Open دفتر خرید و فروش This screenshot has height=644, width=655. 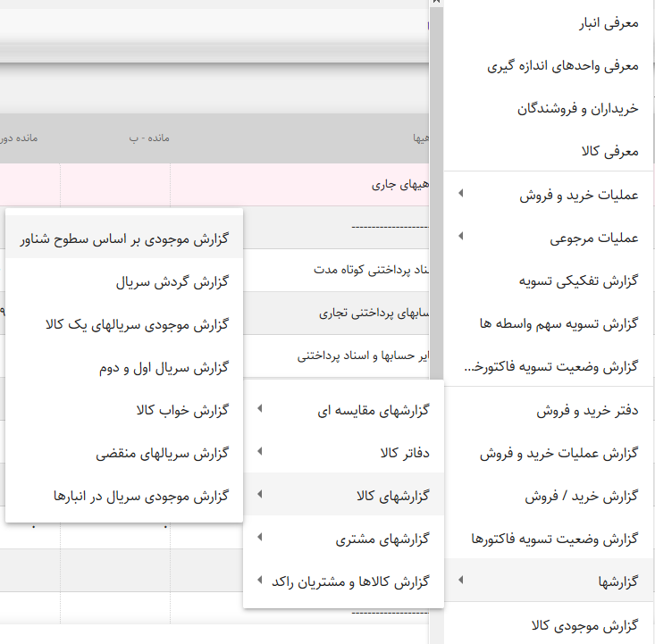[587, 411]
